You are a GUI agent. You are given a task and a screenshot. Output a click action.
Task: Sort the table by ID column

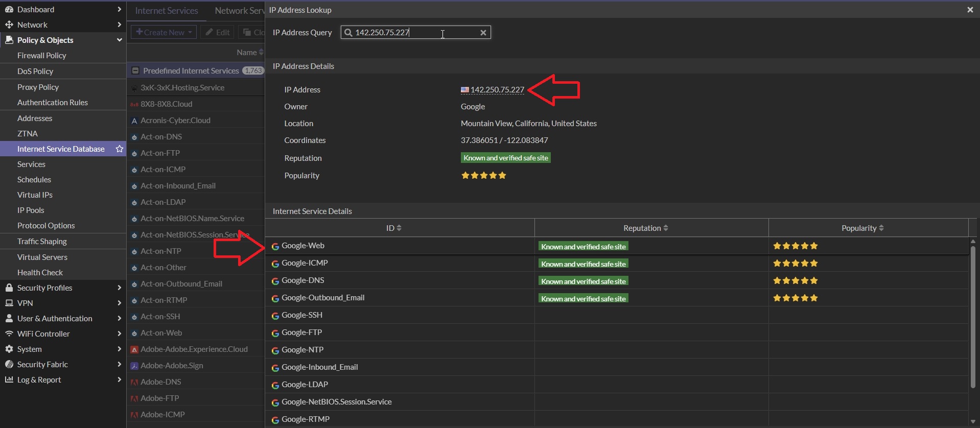pyautogui.click(x=393, y=228)
